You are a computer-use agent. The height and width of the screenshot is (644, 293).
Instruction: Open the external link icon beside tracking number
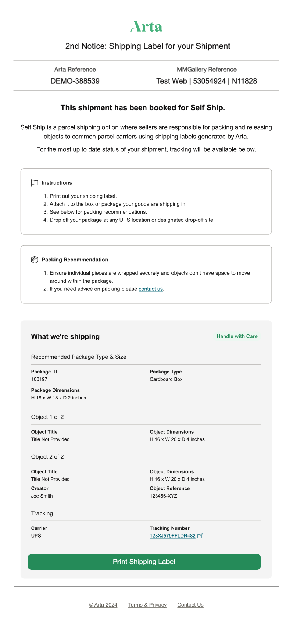[x=200, y=536]
